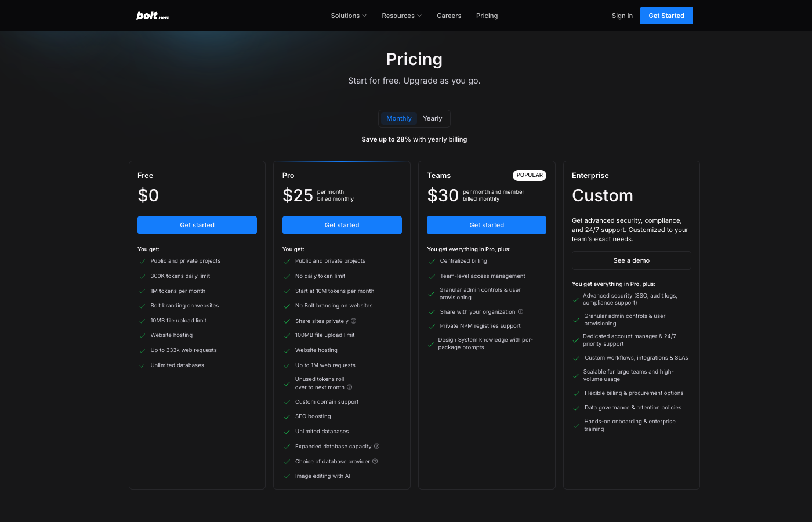Click 'Team-level access management' feature
Viewport: 812px width, 522px height.
tap(483, 276)
